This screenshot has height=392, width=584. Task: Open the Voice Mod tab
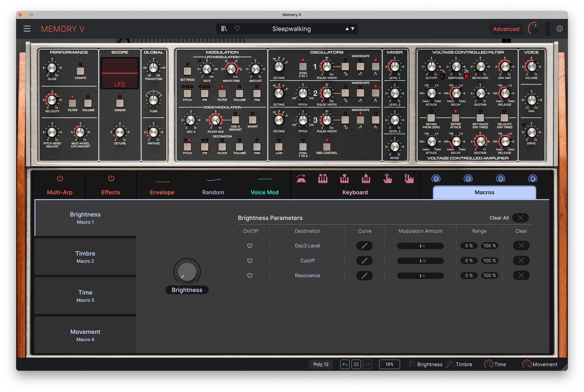point(264,185)
